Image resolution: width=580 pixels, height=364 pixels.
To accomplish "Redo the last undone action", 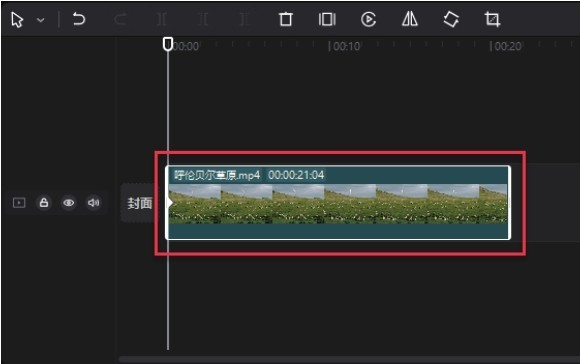I will pyautogui.click(x=120, y=19).
